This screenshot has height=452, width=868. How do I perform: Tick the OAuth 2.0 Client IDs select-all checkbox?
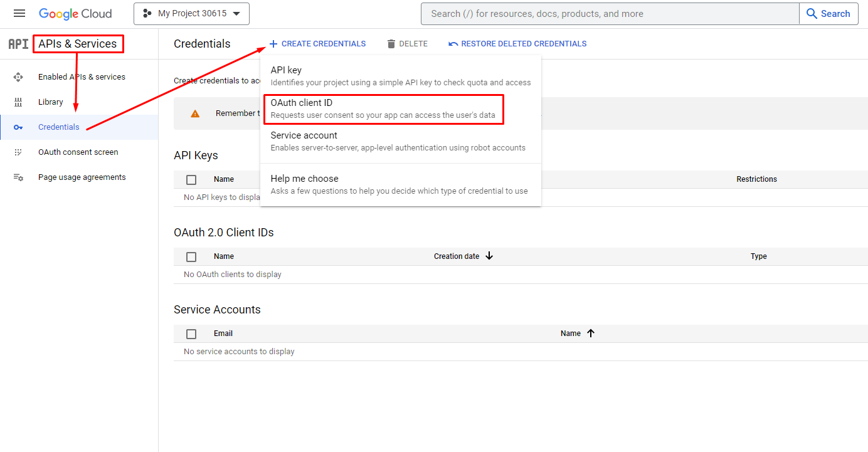point(191,257)
